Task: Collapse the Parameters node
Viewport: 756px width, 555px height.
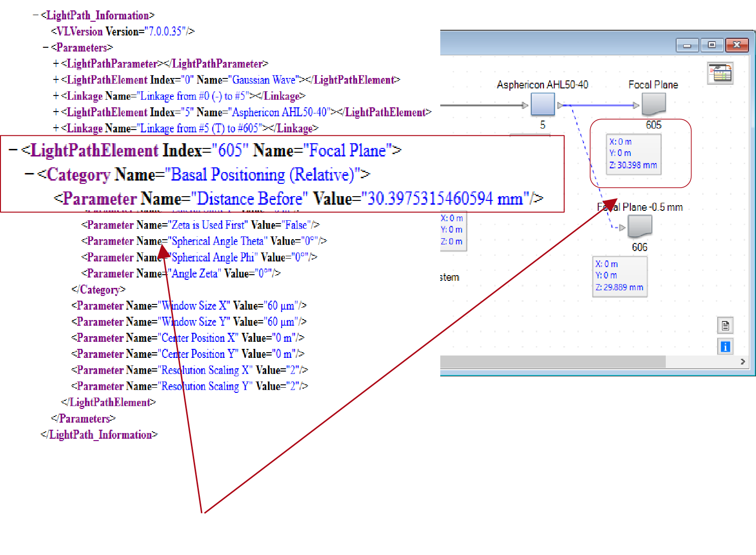Action: (x=46, y=48)
